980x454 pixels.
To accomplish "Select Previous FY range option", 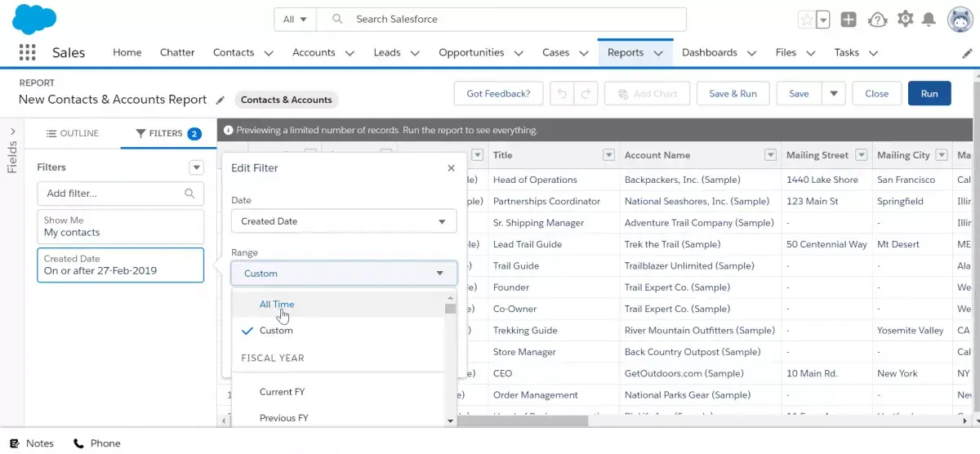I will coord(338,418).
